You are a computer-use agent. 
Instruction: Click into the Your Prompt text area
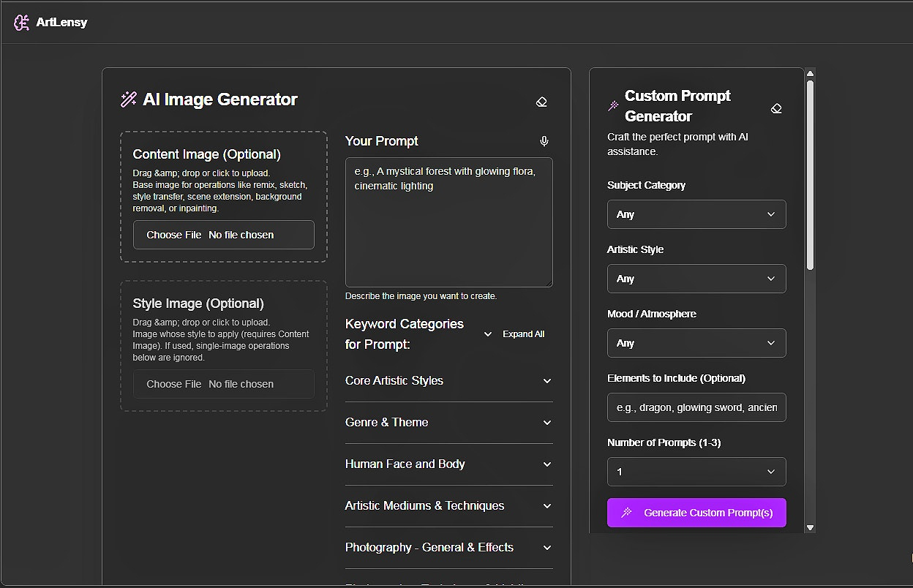[448, 222]
